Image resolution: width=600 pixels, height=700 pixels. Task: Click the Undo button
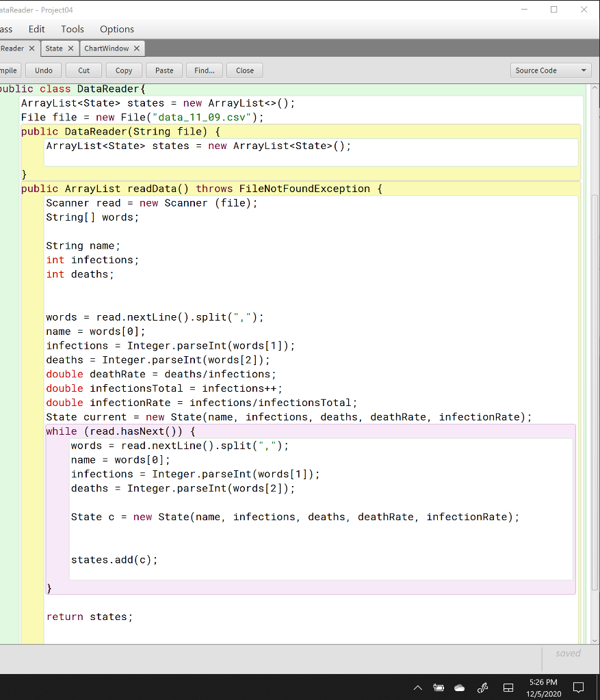pyautogui.click(x=43, y=70)
